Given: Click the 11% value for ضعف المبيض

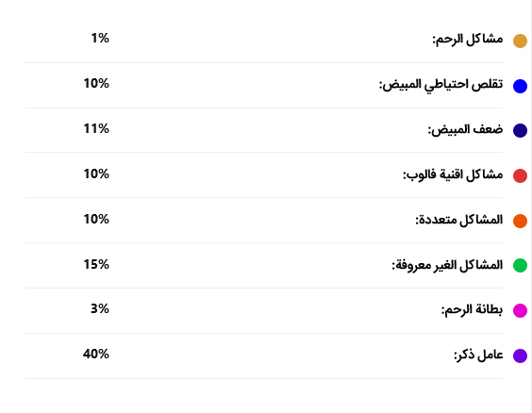Looking at the screenshot, I should tap(96, 129).
